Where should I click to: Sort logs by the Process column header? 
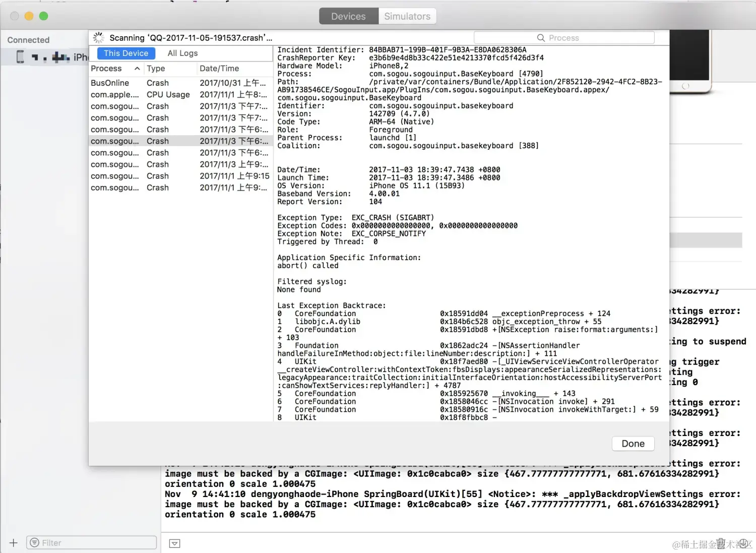tap(115, 69)
